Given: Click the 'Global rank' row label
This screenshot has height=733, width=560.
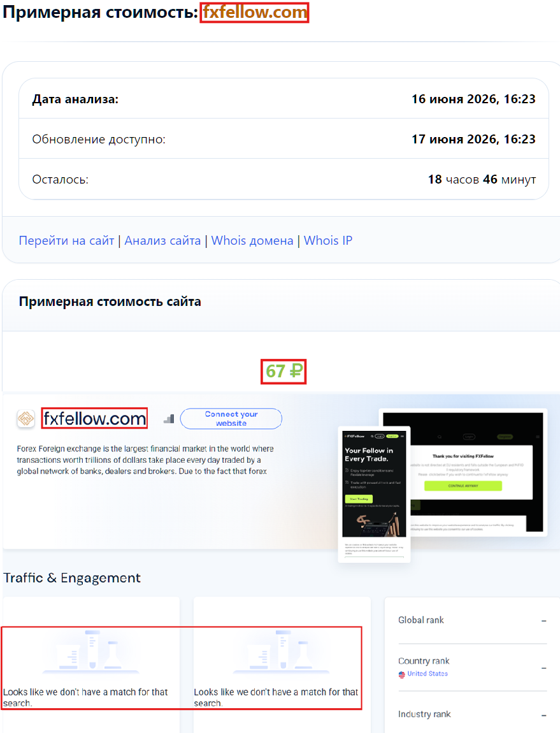Looking at the screenshot, I should (420, 620).
